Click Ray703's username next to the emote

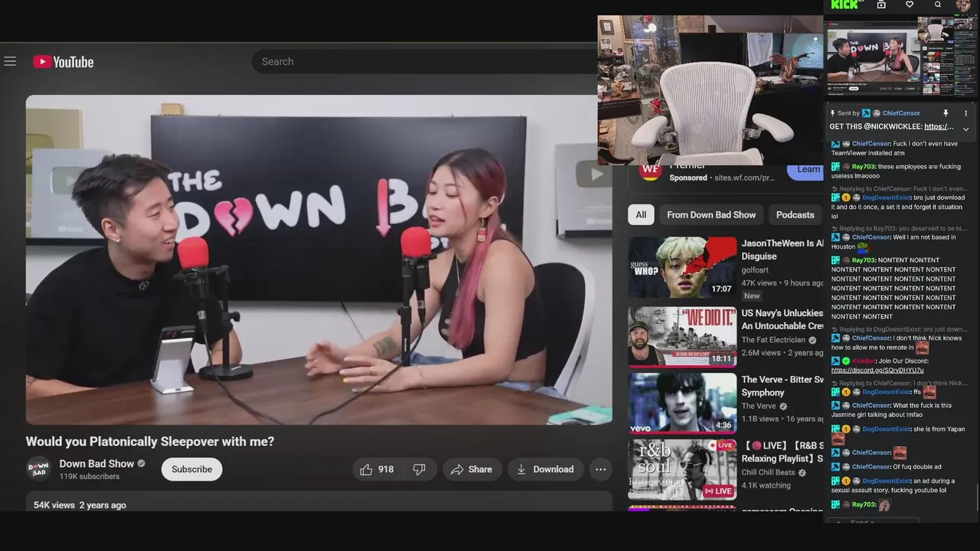click(x=864, y=505)
